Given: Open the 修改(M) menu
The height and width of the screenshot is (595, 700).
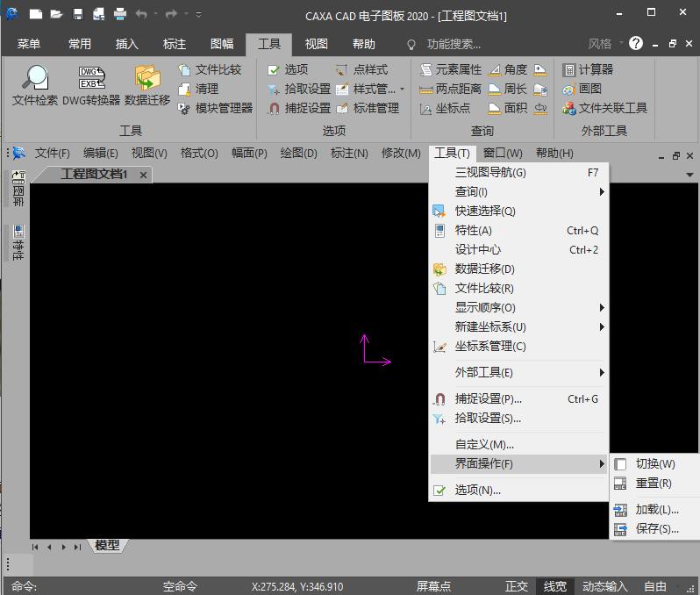Looking at the screenshot, I should pyautogui.click(x=401, y=154).
